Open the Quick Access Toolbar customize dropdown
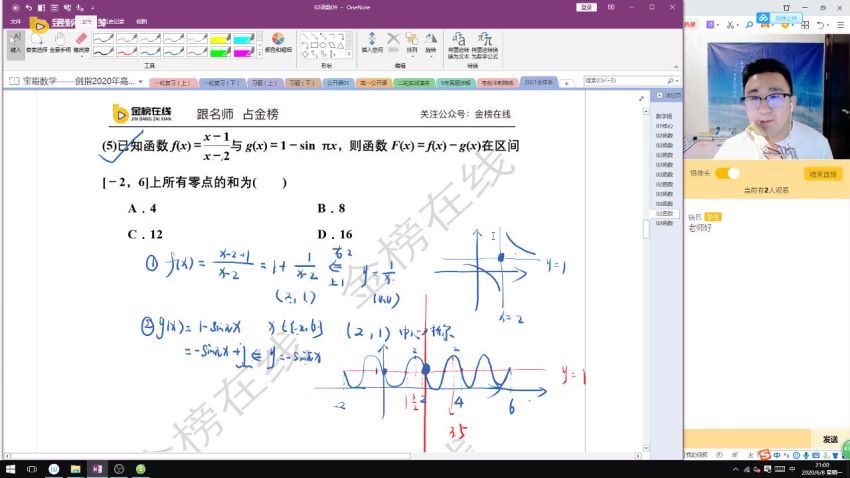 93,8
